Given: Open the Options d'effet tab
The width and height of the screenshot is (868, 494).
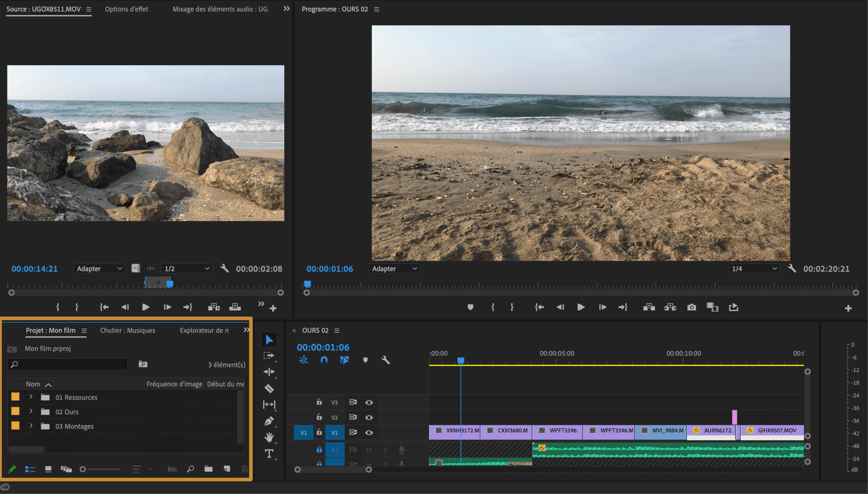Looking at the screenshot, I should [x=127, y=9].
